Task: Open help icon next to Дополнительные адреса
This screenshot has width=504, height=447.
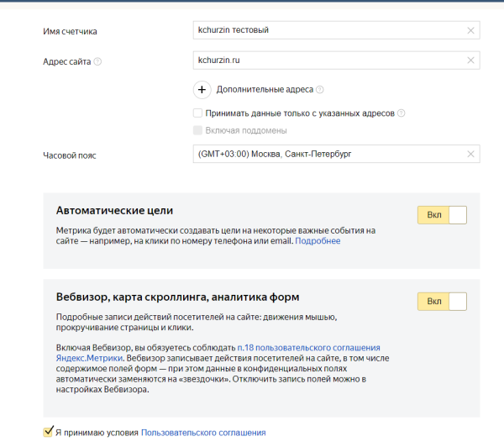Action: click(320, 89)
